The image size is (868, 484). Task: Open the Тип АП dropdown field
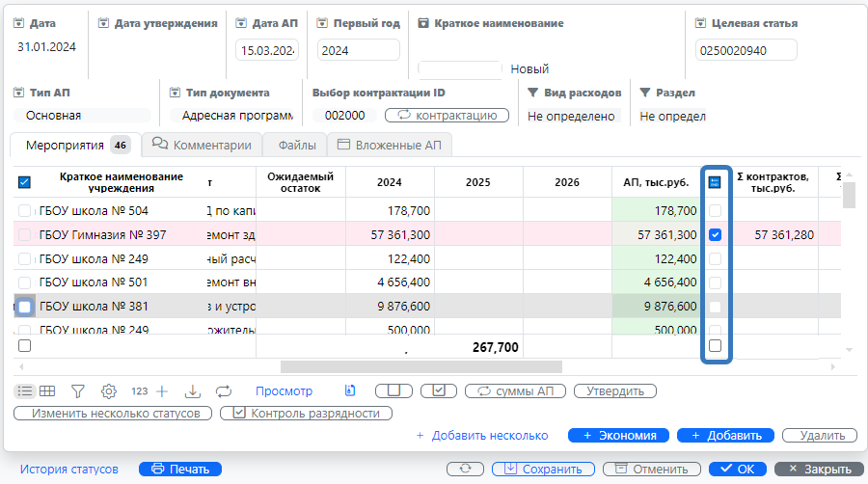[x=82, y=116]
